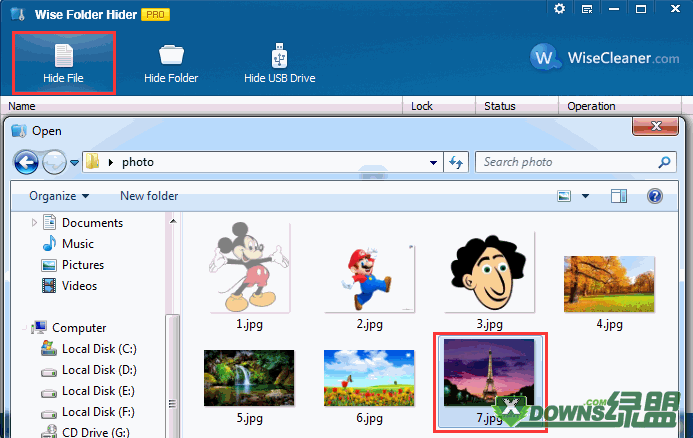
Task: Click the forward navigation arrow button
Action: pyautogui.click(x=54, y=162)
